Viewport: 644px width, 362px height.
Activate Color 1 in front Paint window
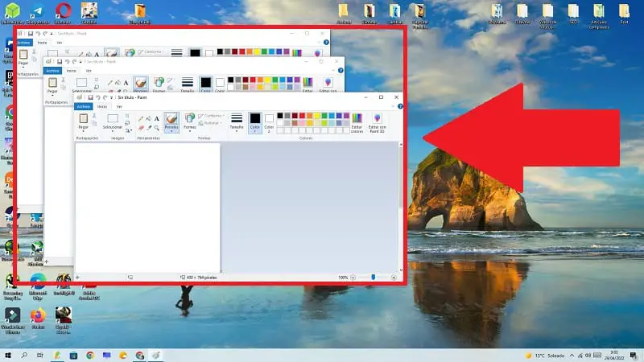[x=255, y=122]
